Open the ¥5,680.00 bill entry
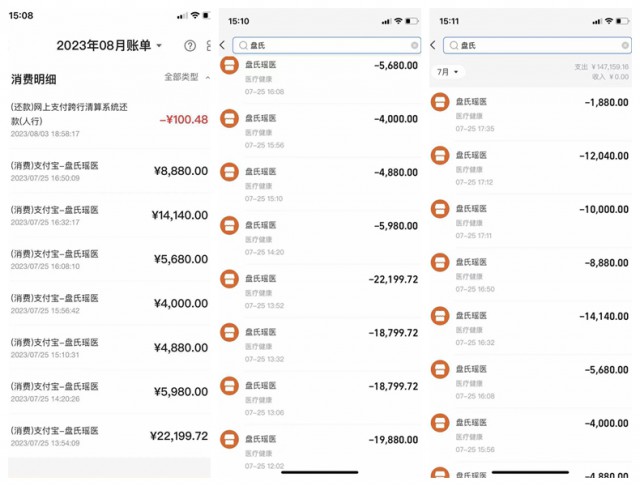640x486 pixels. 109,260
